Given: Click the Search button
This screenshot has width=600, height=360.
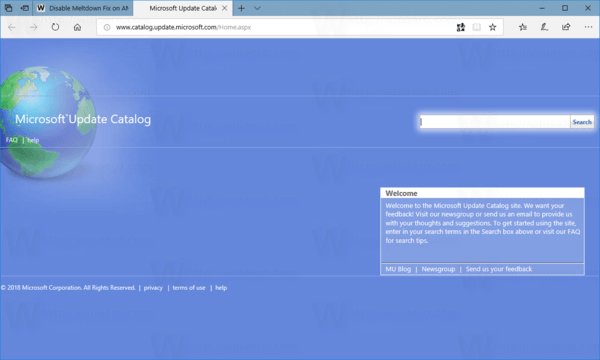Looking at the screenshot, I should 582,122.
